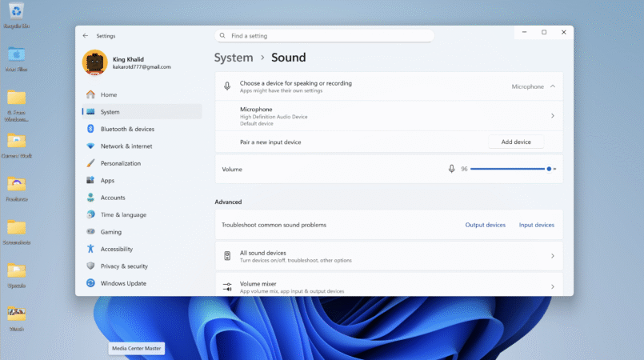Open the Screenshots folder on desktop

(x=17, y=232)
